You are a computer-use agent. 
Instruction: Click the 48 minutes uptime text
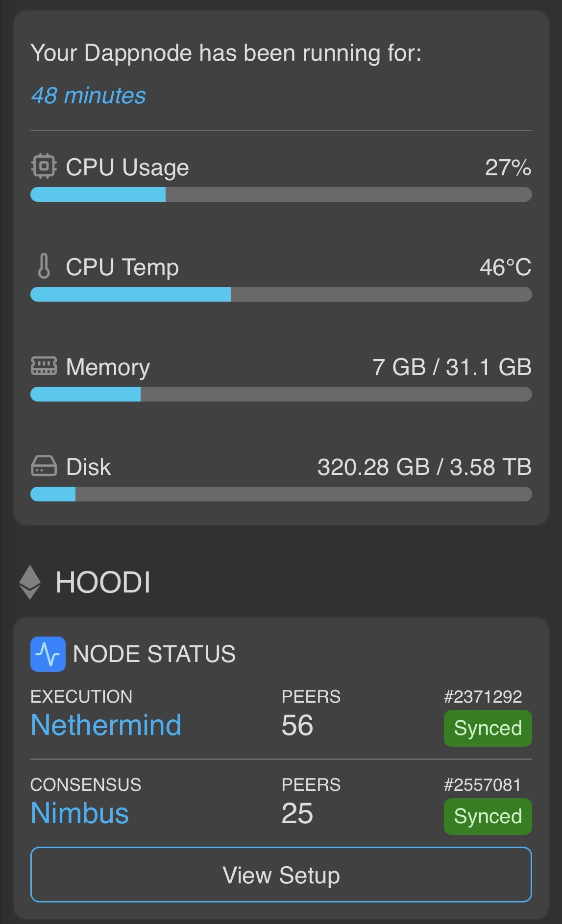(x=89, y=95)
